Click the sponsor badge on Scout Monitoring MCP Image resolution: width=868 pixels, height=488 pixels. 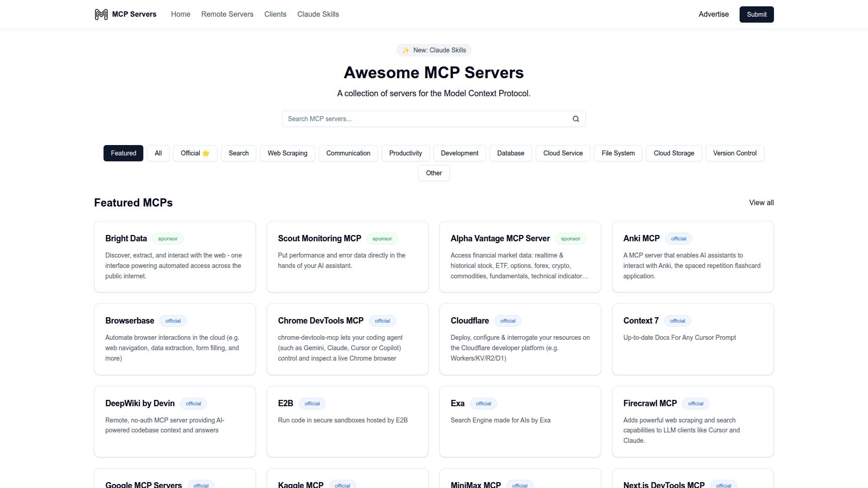[382, 239]
